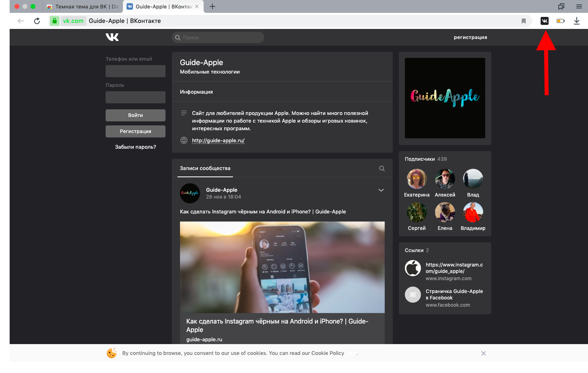Screen dimensions: 588x373
Task: Click the Подписчики 439 header
Action: point(426,159)
